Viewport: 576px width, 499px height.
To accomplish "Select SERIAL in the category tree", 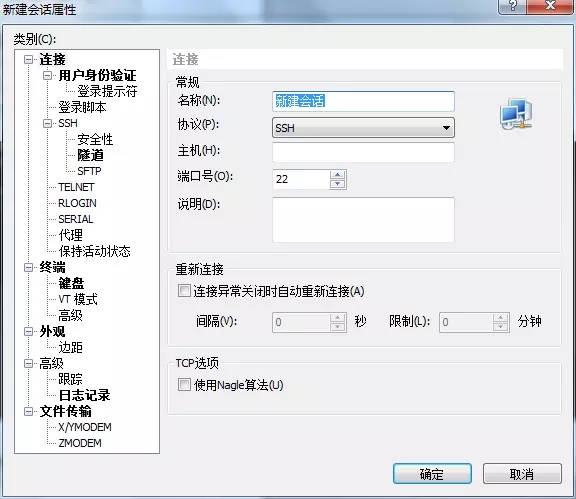I will [75, 219].
